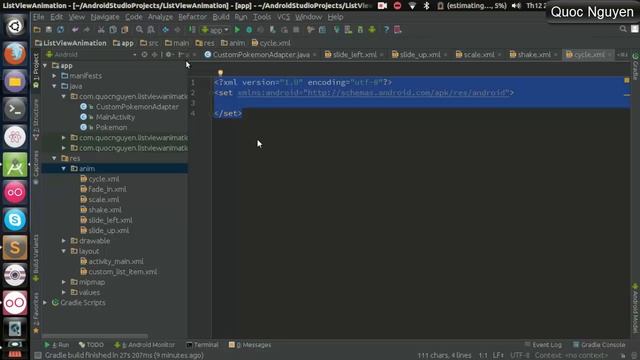Copy selection using the copy icon
This screenshot has height=360, width=640.
(x=113, y=30)
